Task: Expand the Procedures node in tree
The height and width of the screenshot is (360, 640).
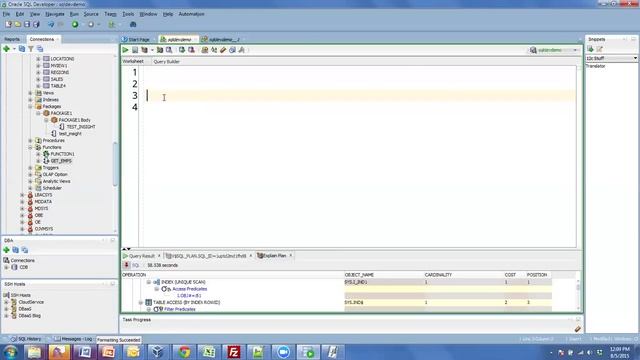Action: pos(30,140)
